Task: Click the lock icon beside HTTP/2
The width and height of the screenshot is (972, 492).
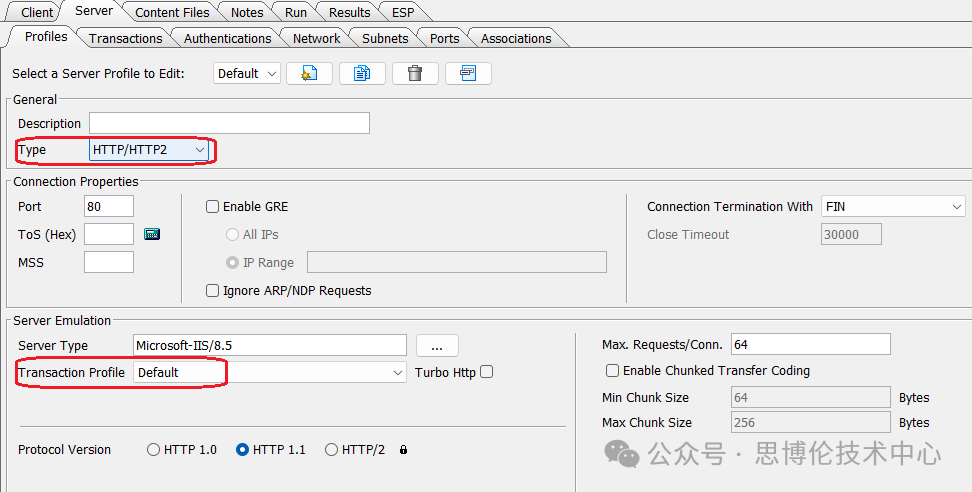Action: click(403, 450)
